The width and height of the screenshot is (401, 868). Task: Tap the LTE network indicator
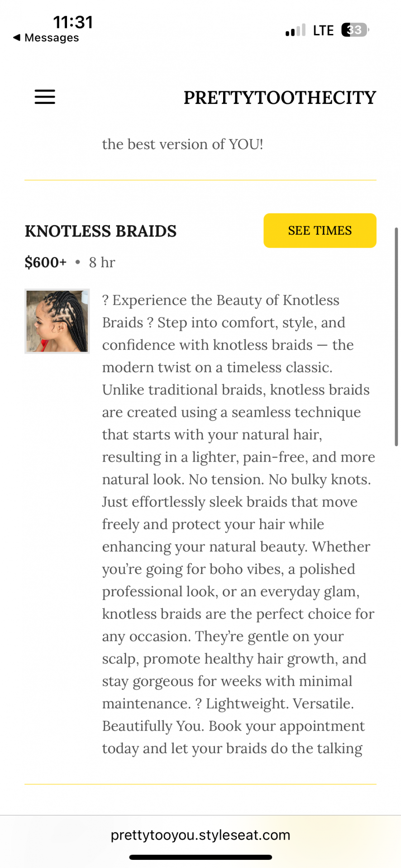[323, 30]
